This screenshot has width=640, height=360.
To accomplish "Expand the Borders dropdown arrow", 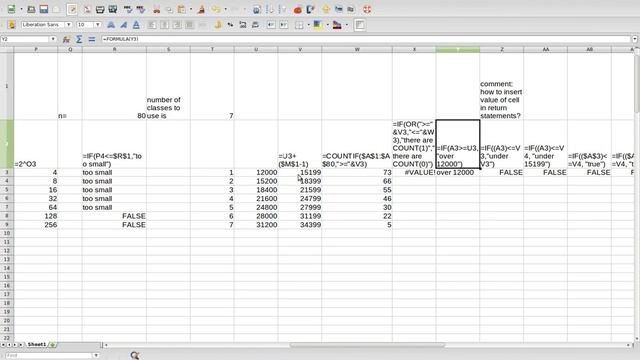I will click(x=308, y=25).
